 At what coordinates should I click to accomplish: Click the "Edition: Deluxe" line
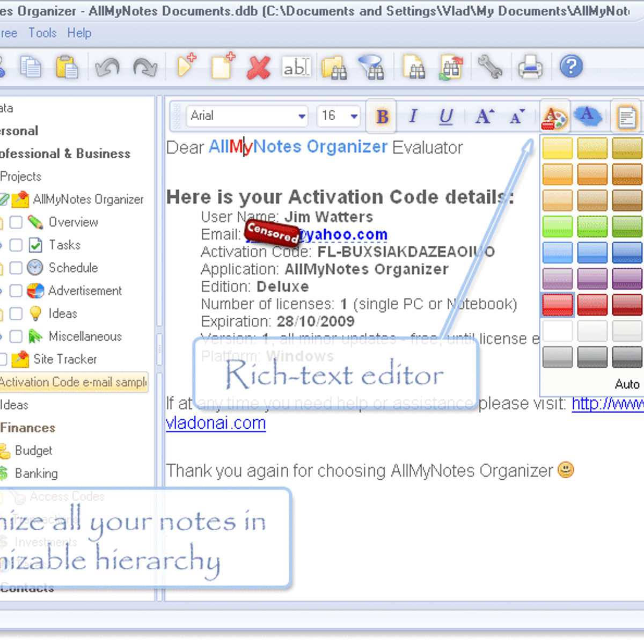click(x=255, y=287)
